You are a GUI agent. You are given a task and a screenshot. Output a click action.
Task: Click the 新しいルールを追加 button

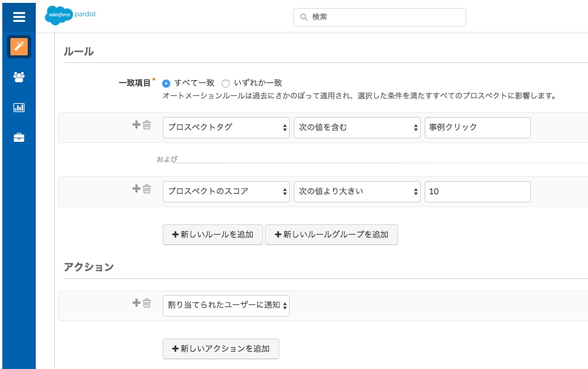click(x=212, y=235)
